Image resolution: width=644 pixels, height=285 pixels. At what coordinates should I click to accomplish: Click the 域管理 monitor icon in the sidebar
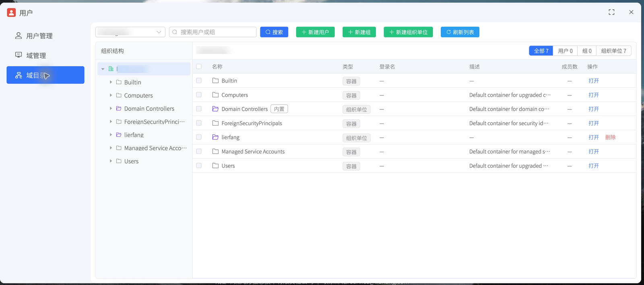(x=19, y=55)
